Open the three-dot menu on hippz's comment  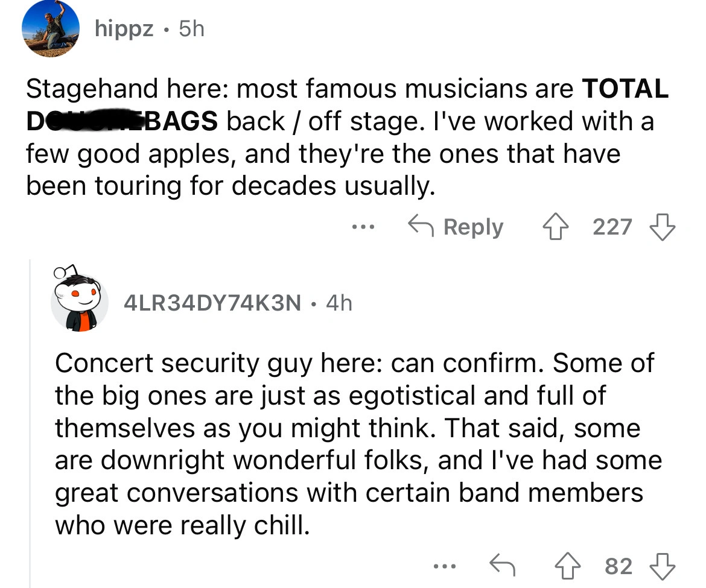pos(364,227)
